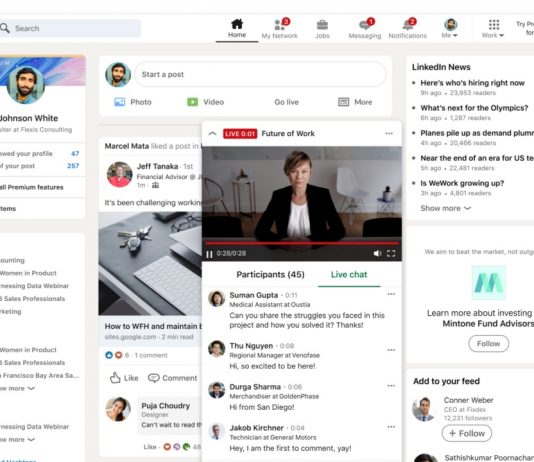The height and width of the screenshot is (462, 534).
Task: Start a Go live broadcast
Action: (286, 102)
